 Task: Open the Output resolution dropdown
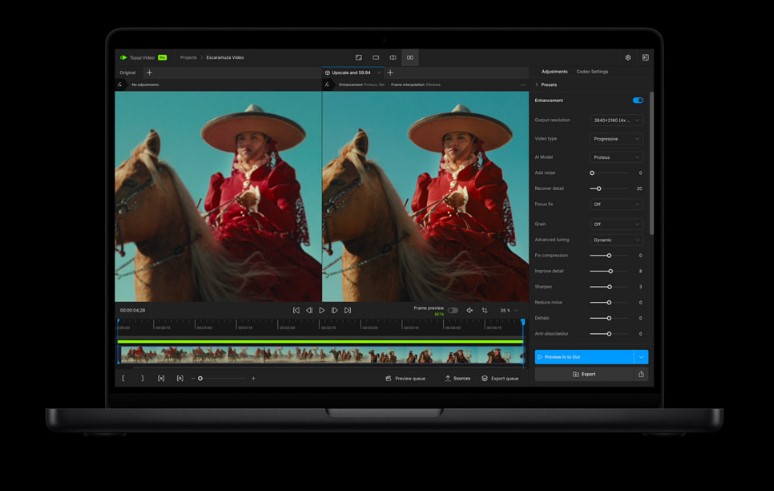pos(616,120)
